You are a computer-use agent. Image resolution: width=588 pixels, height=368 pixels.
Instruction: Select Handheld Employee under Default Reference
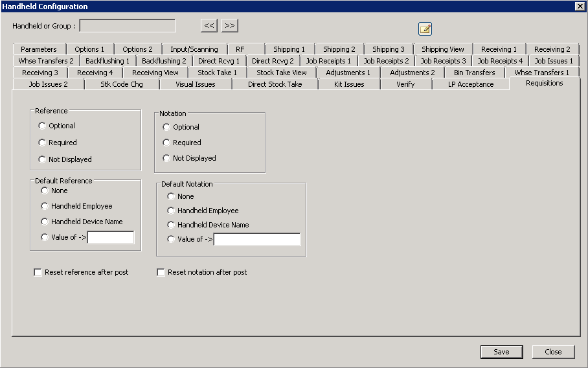[x=45, y=206]
